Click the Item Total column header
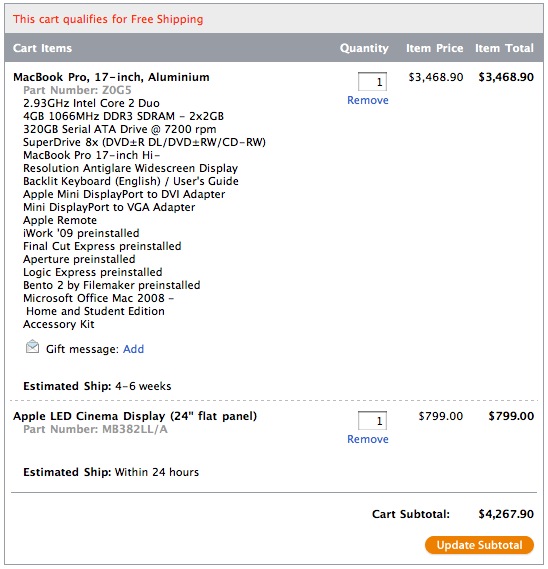The height and width of the screenshot is (569, 548). click(504, 48)
